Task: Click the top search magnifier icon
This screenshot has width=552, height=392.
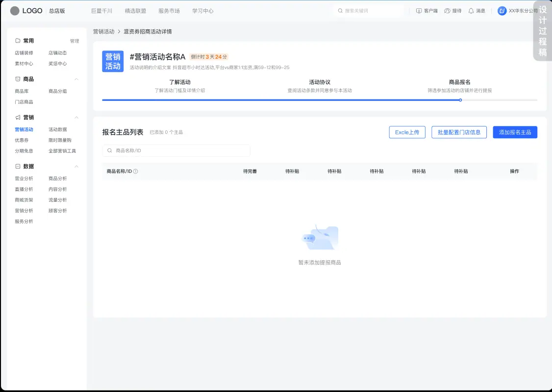Action: [x=340, y=11]
